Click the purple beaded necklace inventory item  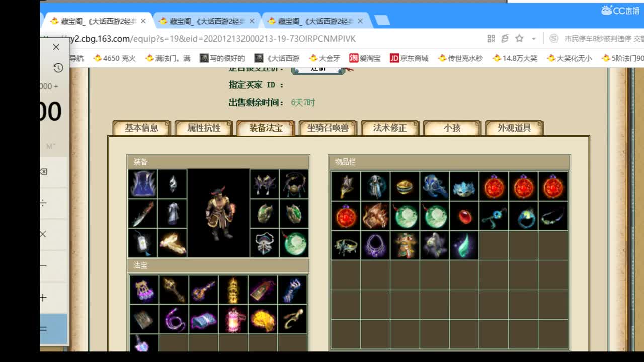375,246
